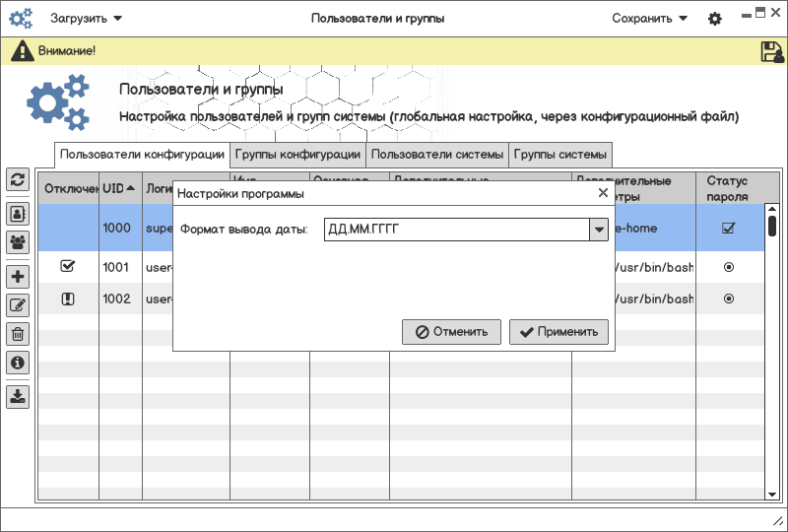
Task: Delete selected user with trash icon
Action: coord(18,334)
